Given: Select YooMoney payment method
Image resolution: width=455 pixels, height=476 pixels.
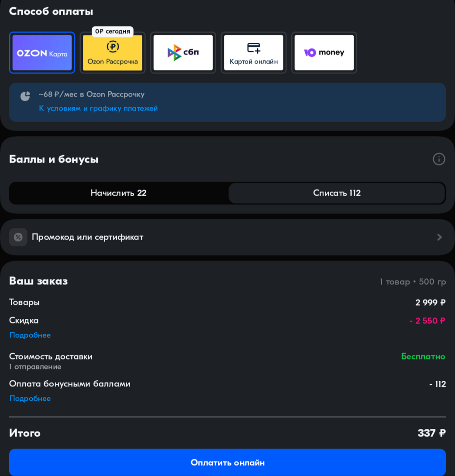Looking at the screenshot, I should pos(324,53).
